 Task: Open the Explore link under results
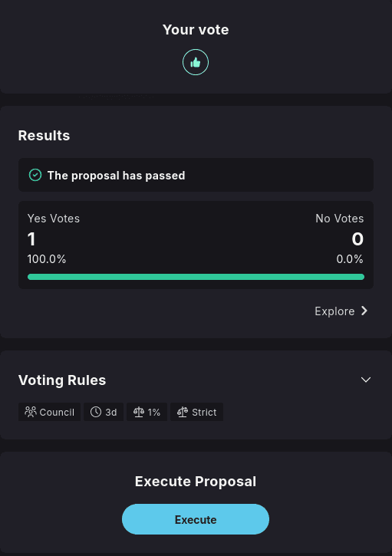click(341, 311)
